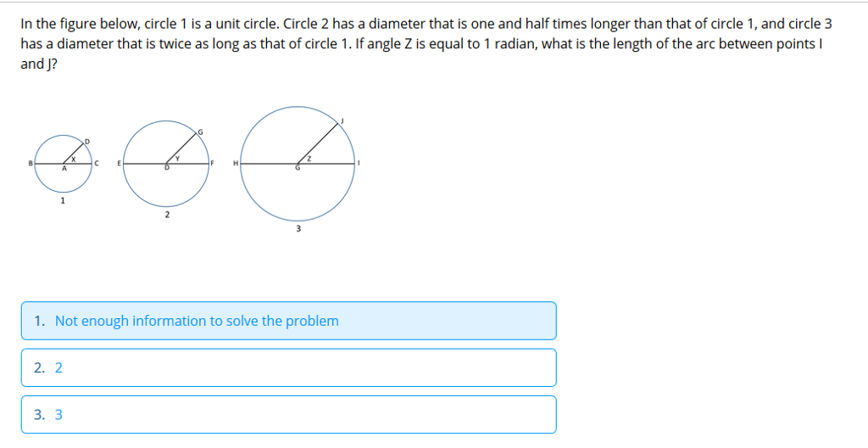Click circle 1 in the figure

[x=64, y=164]
